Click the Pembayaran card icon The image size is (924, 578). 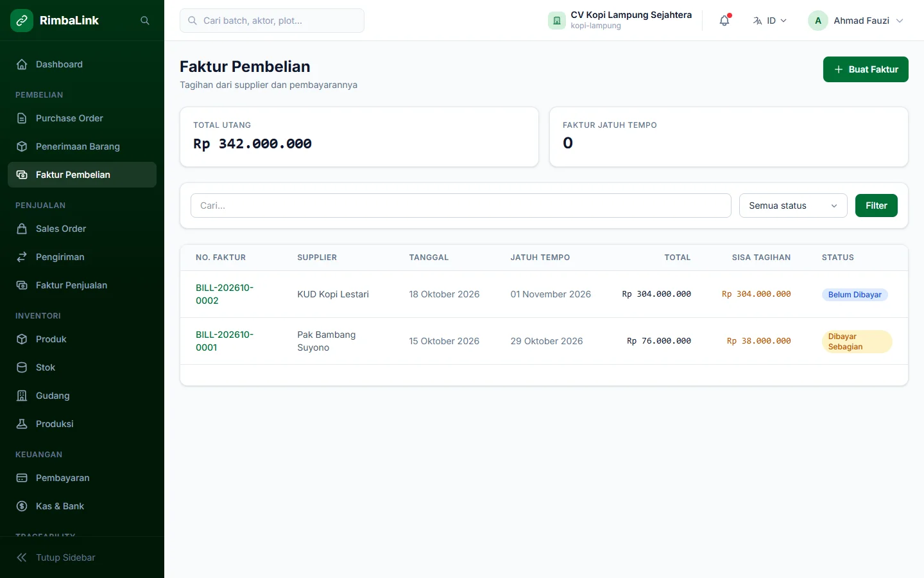coord(22,478)
